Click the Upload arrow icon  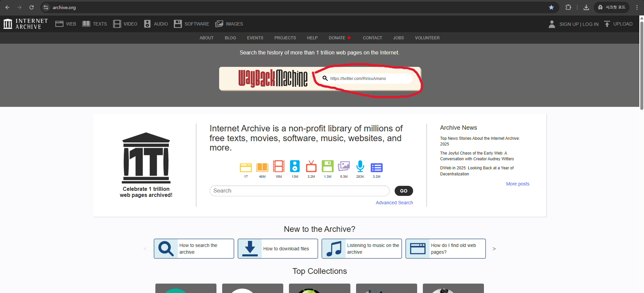(x=607, y=24)
